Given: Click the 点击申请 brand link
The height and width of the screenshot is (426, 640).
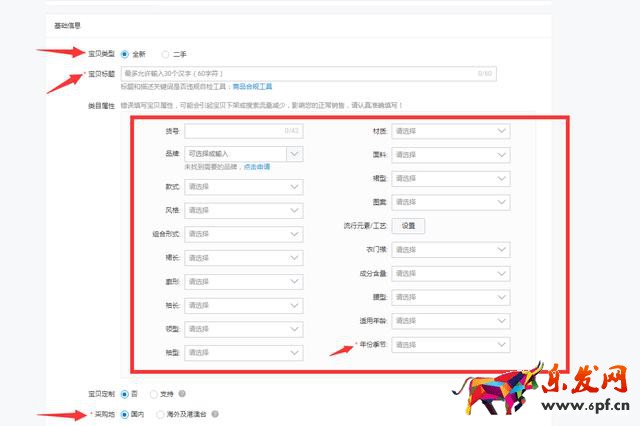Looking at the screenshot, I should (x=257, y=167).
